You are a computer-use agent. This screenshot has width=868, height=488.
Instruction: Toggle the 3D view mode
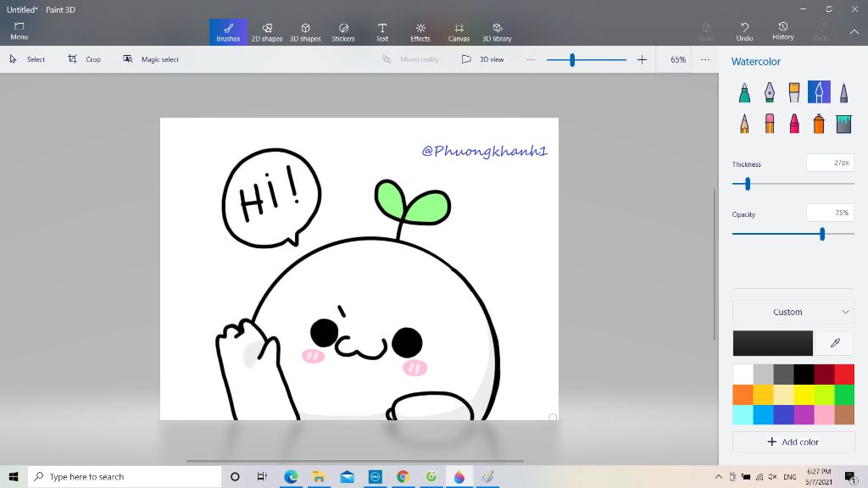(x=482, y=59)
